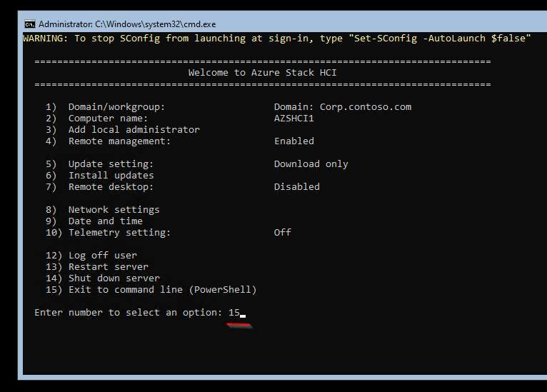Click the window title 'Administrator: C:\Windows\system32\cmd.exe'
Screen dimensions: 547x392
127,24
